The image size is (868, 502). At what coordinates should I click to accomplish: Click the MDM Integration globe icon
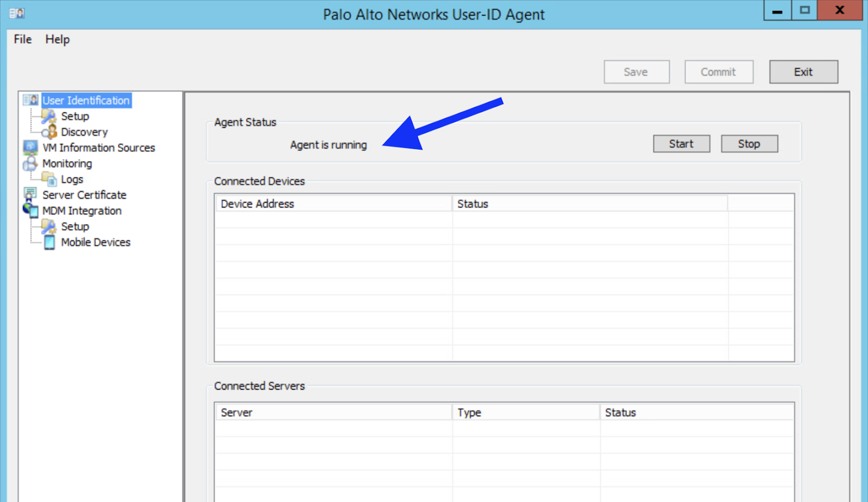coord(30,210)
